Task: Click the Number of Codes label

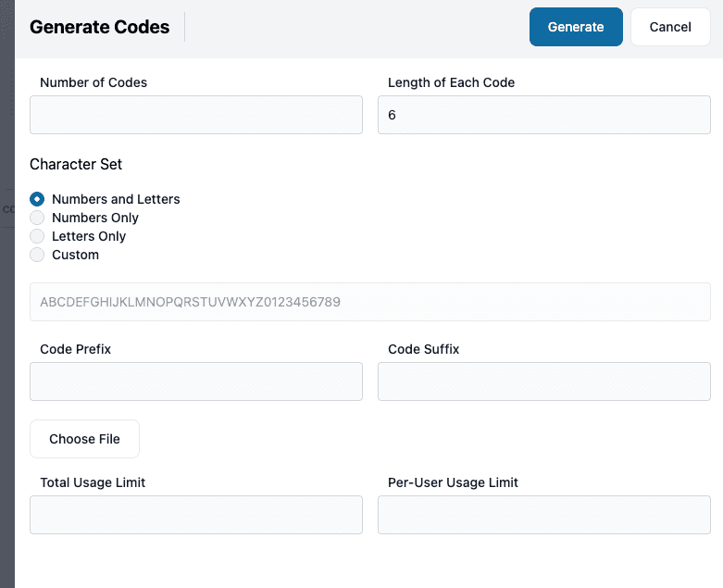Action: click(x=93, y=82)
